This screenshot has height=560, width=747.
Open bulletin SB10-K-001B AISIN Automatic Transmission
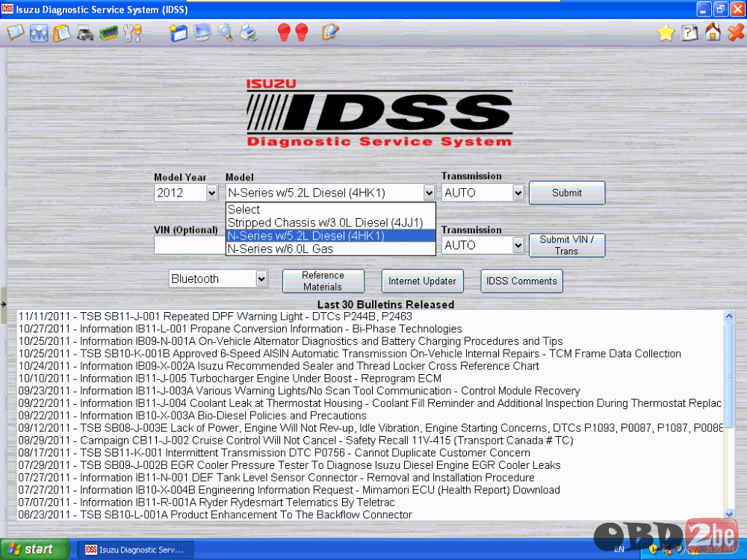pyautogui.click(x=350, y=354)
